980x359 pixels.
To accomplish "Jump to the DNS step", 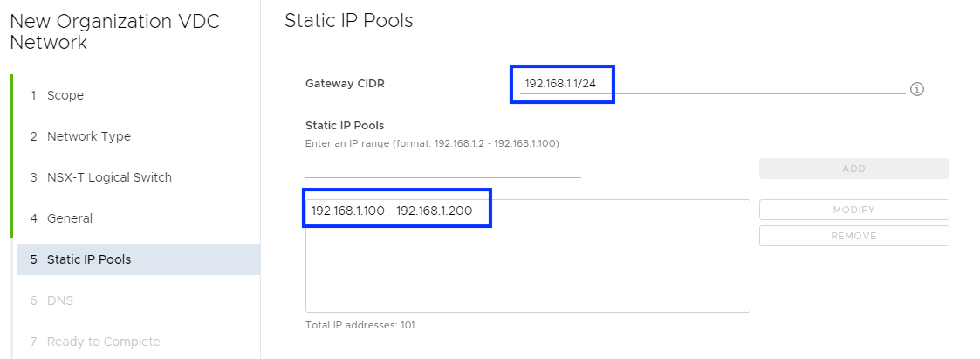I will 60,300.
